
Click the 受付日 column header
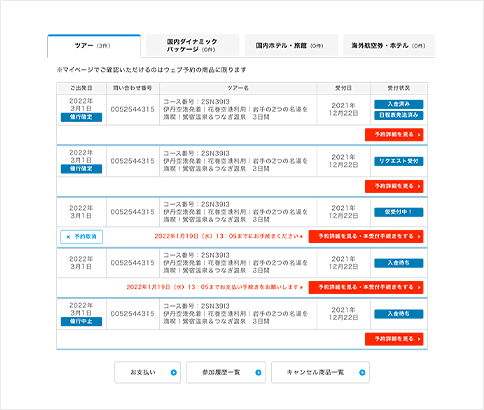pyautogui.click(x=343, y=88)
